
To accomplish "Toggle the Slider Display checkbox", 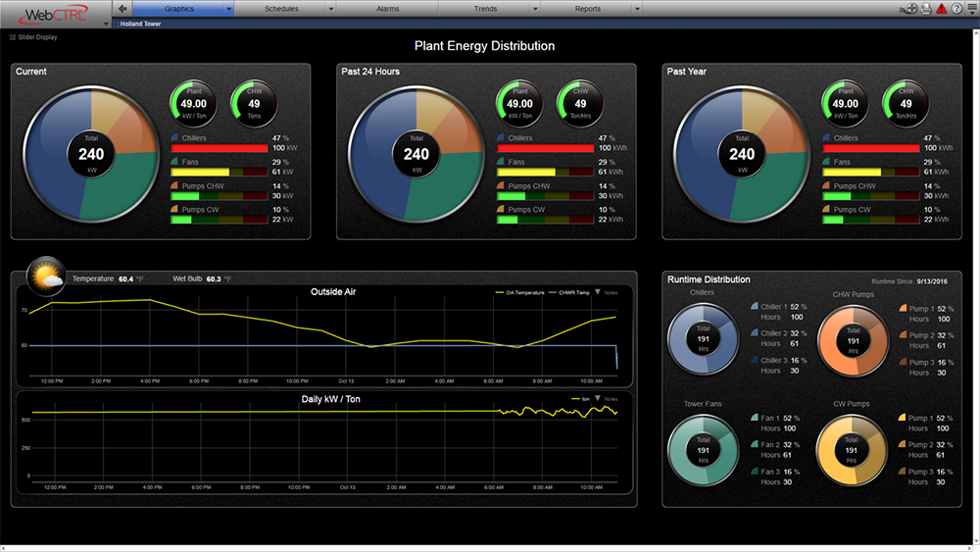I will coord(13,37).
